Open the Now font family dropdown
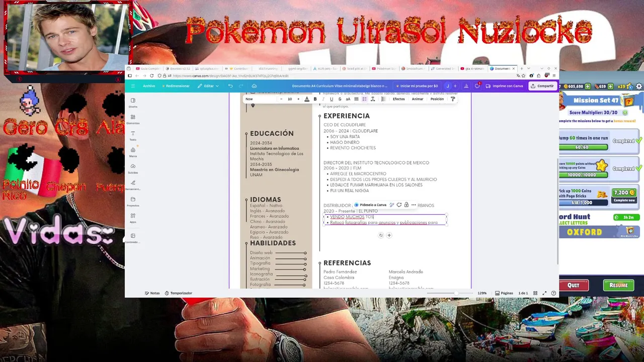The height and width of the screenshot is (362, 644). pyautogui.click(x=261, y=99)
